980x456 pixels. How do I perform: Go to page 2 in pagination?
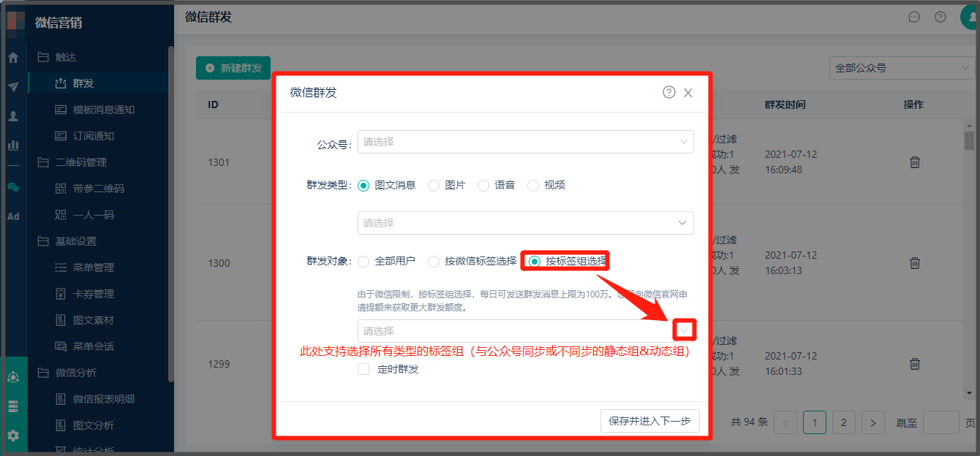[844, 422]
